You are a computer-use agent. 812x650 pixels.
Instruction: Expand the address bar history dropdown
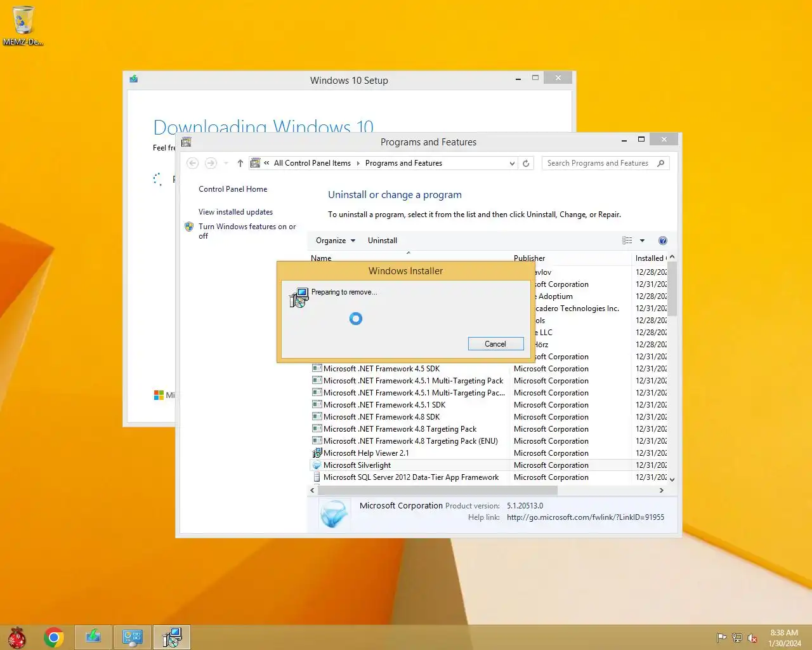click(512, 163)
